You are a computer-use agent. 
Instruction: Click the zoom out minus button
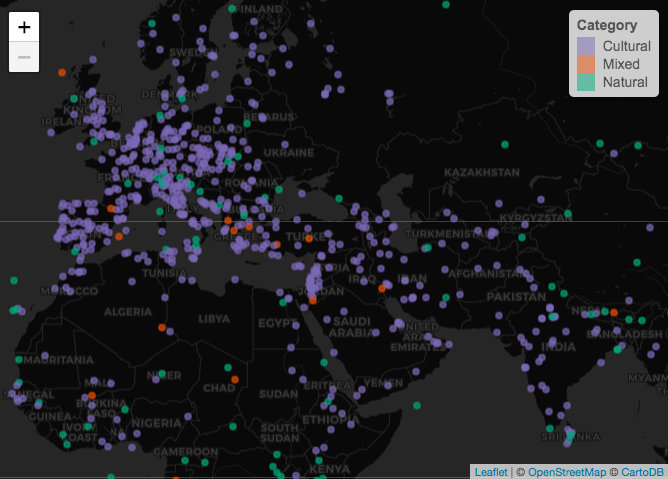pos(24,57)
